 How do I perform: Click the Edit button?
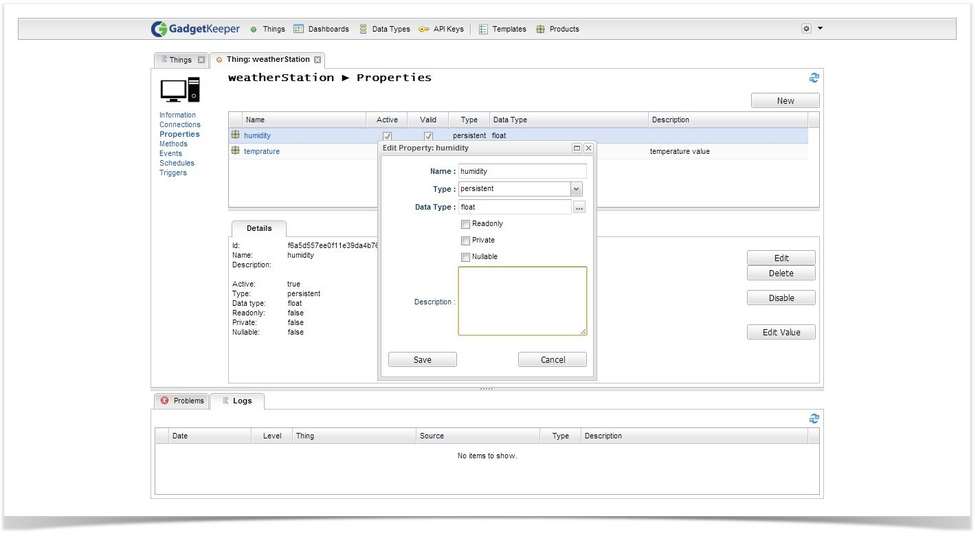(781, 258)
